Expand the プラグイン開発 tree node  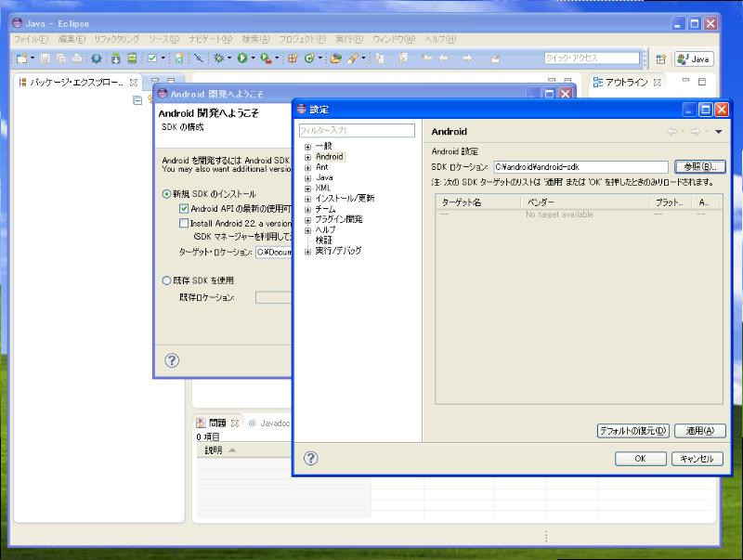(x=308, y=220)
